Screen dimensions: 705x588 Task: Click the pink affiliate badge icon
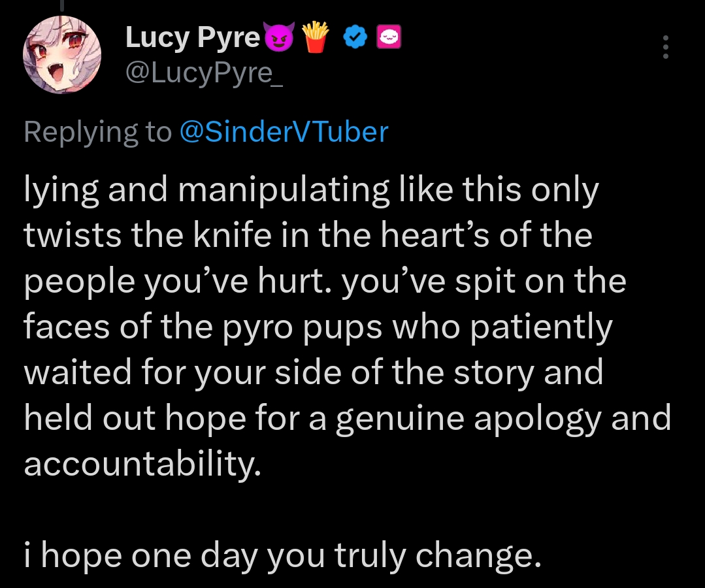389,39
